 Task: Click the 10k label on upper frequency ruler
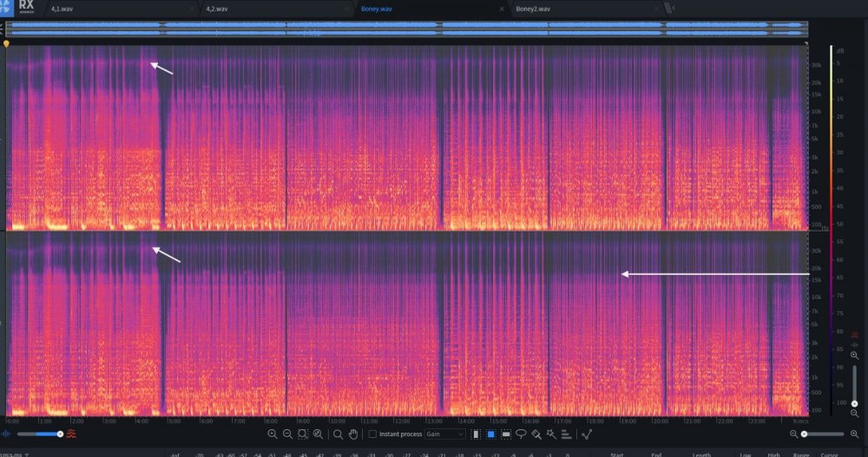[x=816, y=112]
